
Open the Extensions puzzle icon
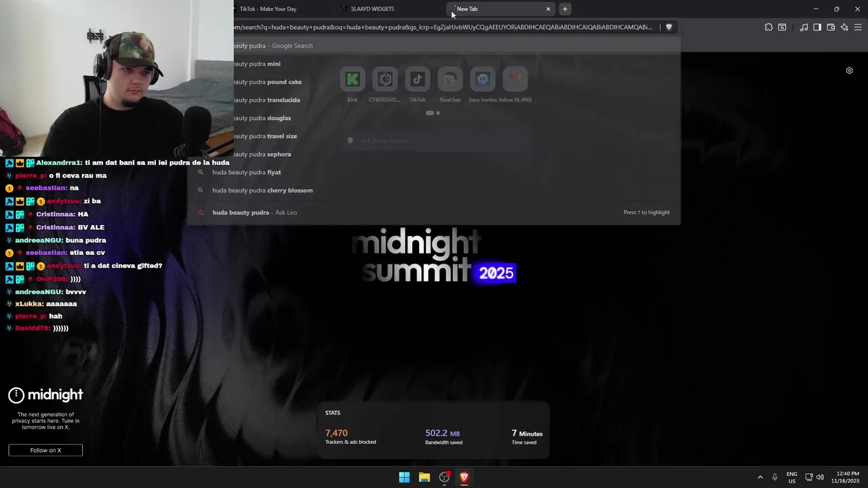point(768,27)
